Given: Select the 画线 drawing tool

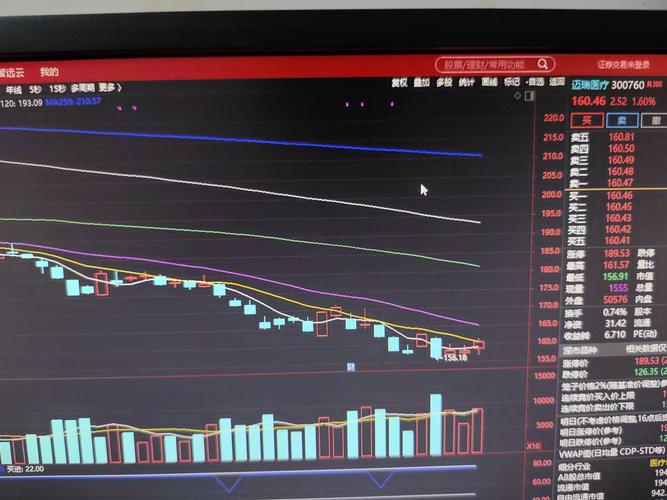Looking at the screenshot, I should pos(490,81).
